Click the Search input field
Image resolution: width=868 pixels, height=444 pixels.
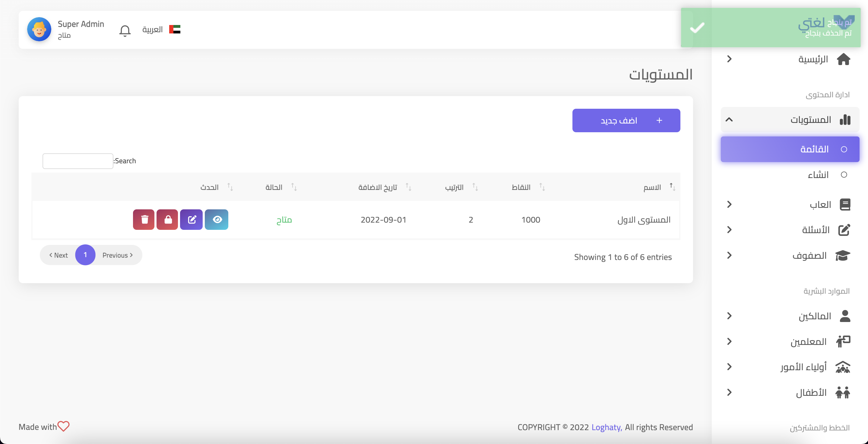pyautogui.click(x=78, y=161)
